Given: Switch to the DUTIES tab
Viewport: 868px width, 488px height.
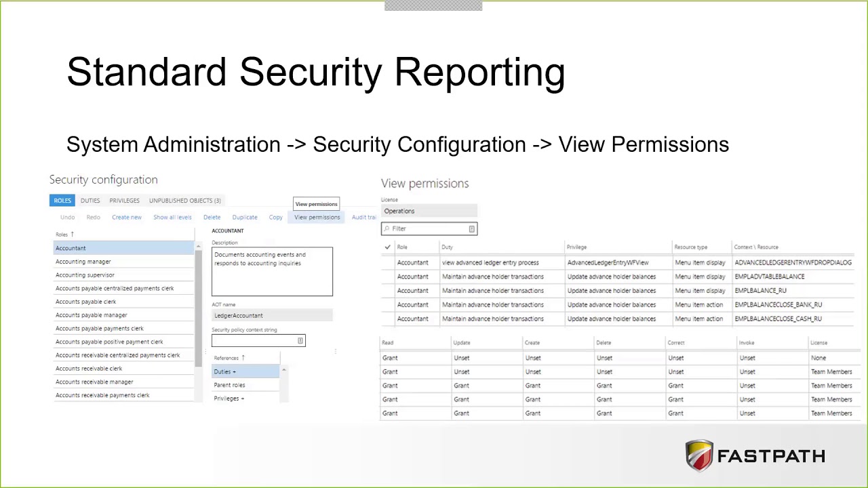Looking at the screenshot, I should click(x=90, y=201).
